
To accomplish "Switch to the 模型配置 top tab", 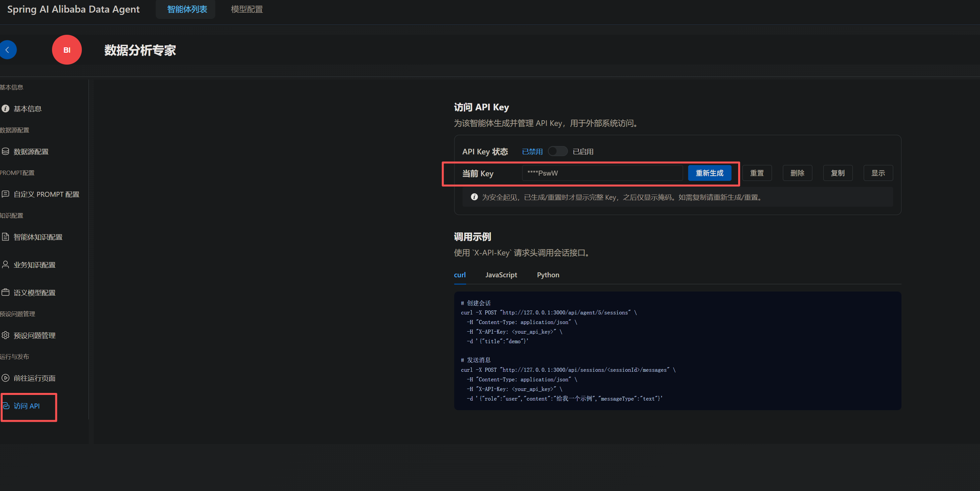I will (246, 9).
